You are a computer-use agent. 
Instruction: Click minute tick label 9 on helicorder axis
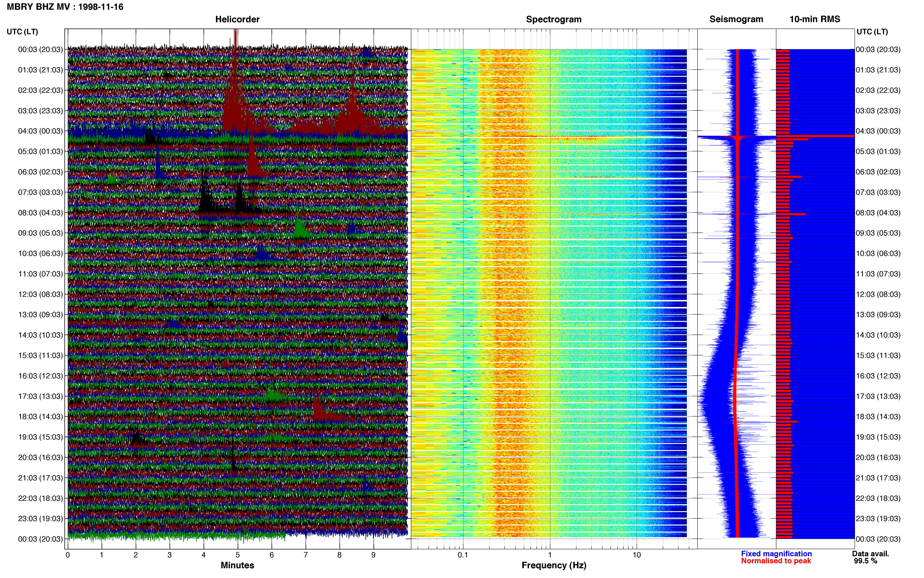pos(373,555)
